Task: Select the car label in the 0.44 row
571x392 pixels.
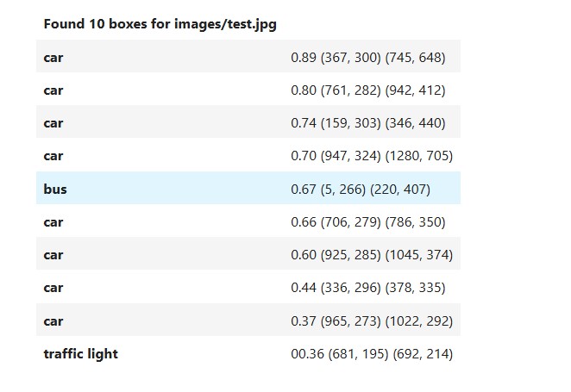Action: point(53,287)
